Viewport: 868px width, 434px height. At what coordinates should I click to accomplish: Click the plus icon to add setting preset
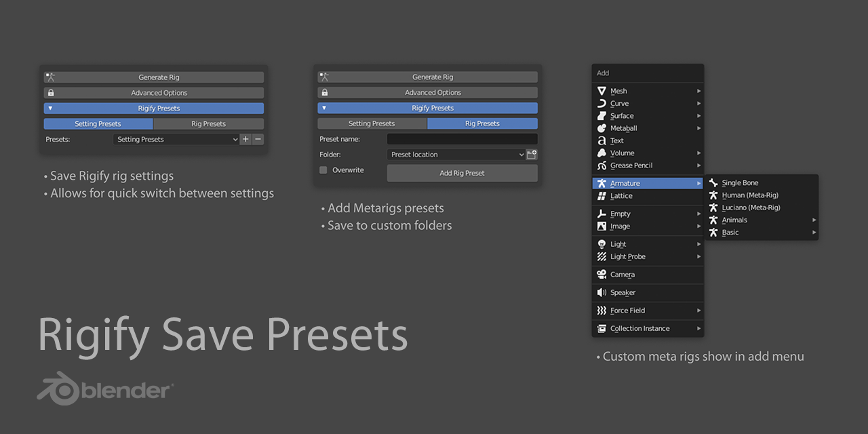245,139
